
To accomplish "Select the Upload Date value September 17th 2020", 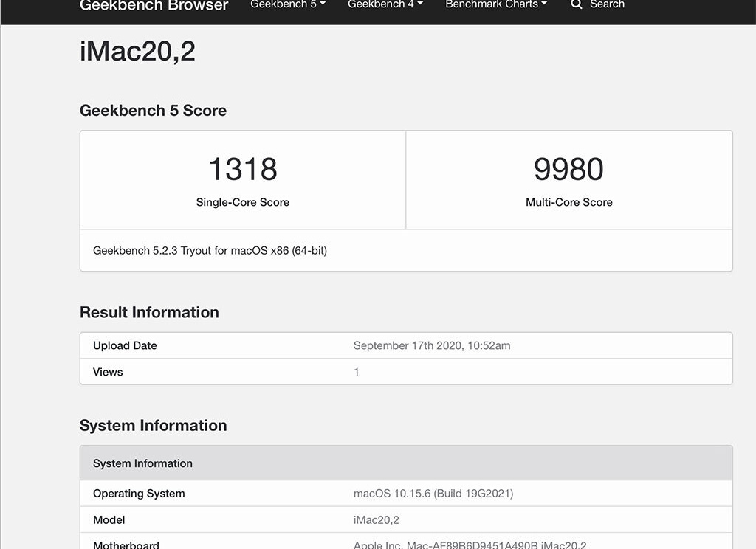I will [431, 345].
